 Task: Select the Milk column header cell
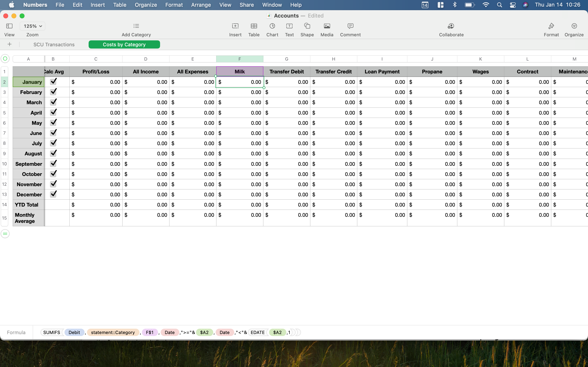tap(239, 72)
